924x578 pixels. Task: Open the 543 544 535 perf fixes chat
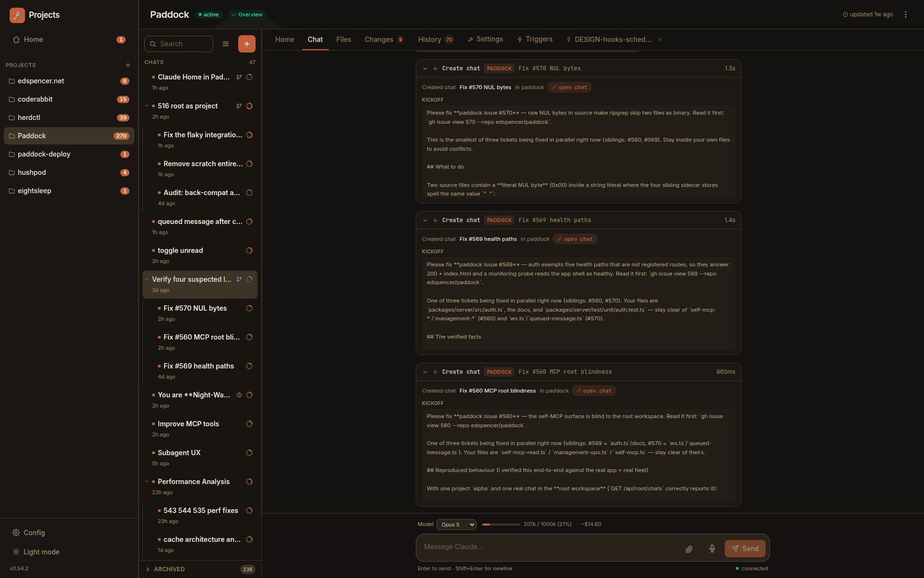point(203,515)
